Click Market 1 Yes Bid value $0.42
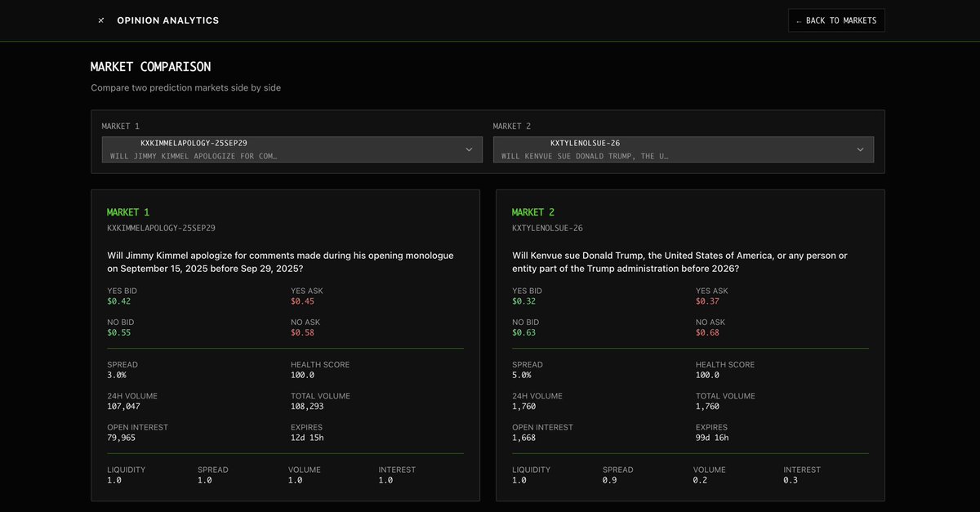 point(119,301)
